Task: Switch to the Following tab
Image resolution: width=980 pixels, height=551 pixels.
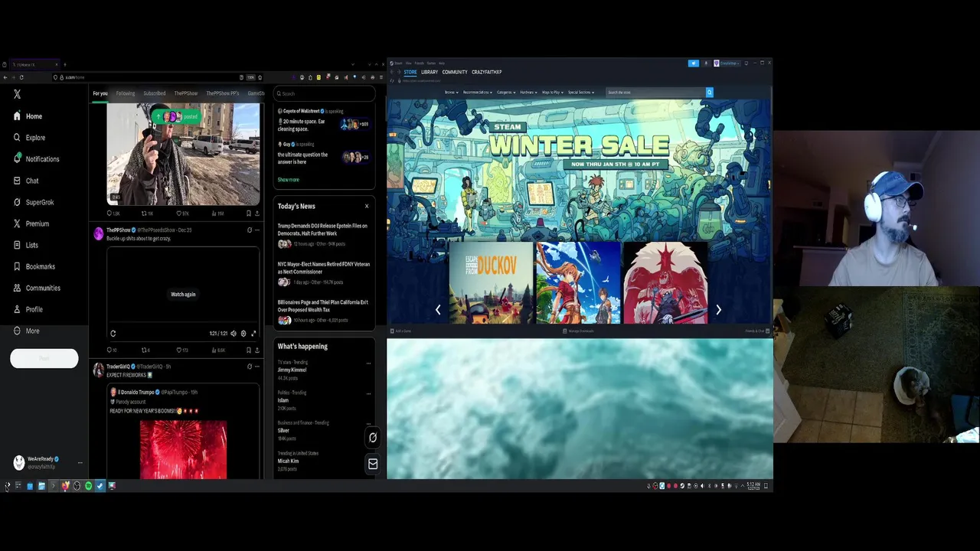Action: (x=126, y=93)
